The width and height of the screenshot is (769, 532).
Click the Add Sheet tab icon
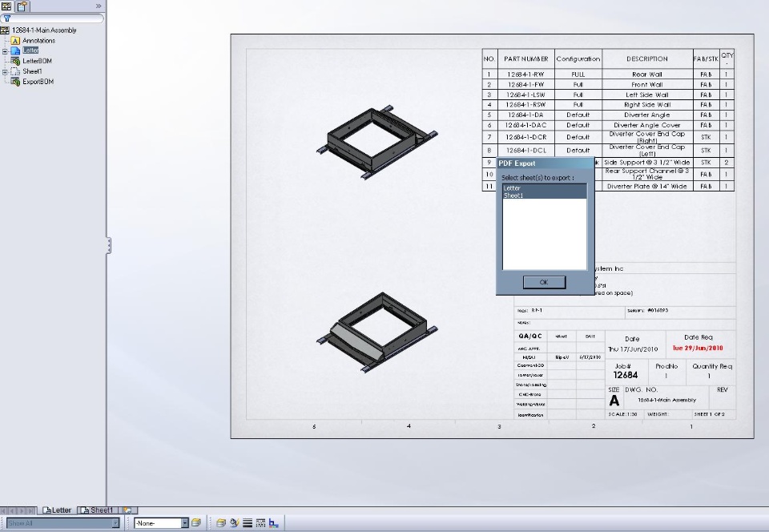tap(127, 510)
